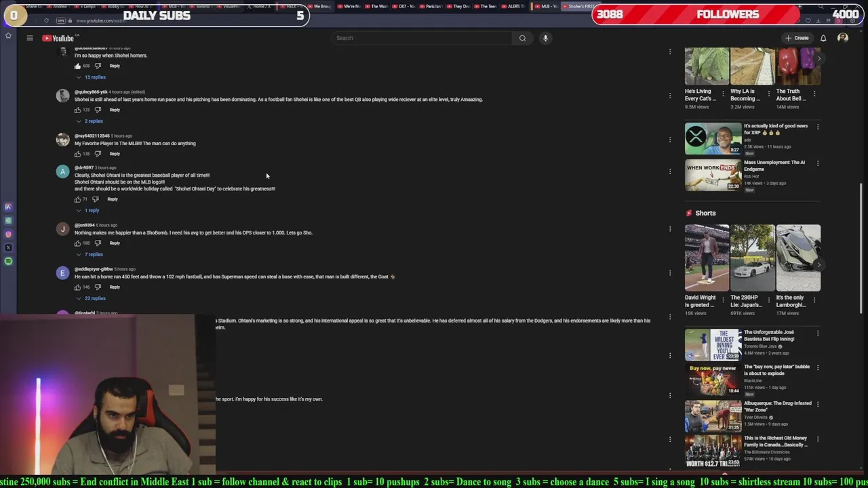Viewport: 868px width, 488px height.
Task: Open "Why LA is Becoming" video card
Action: click(753, 78)
